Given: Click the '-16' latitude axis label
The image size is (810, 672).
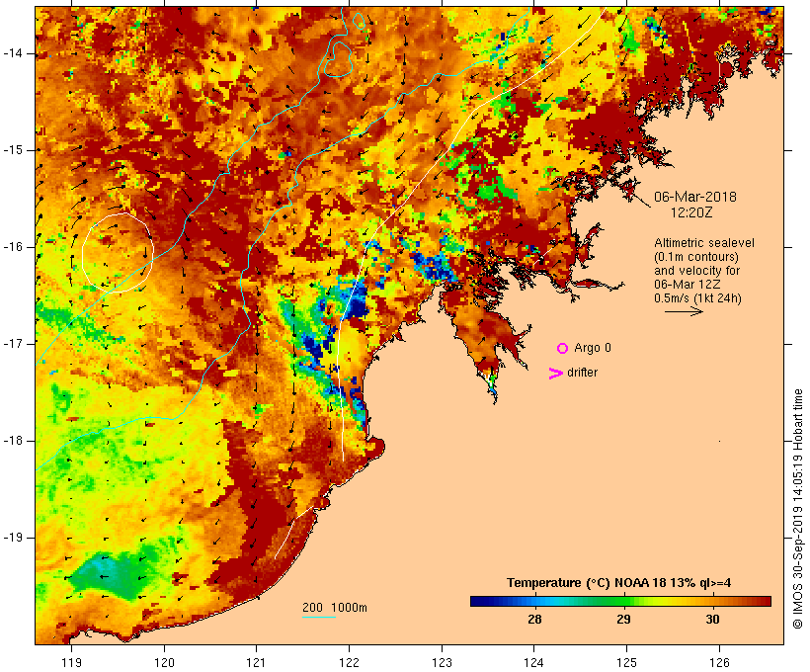Looking at the screenshot, I should coord(13,247).
